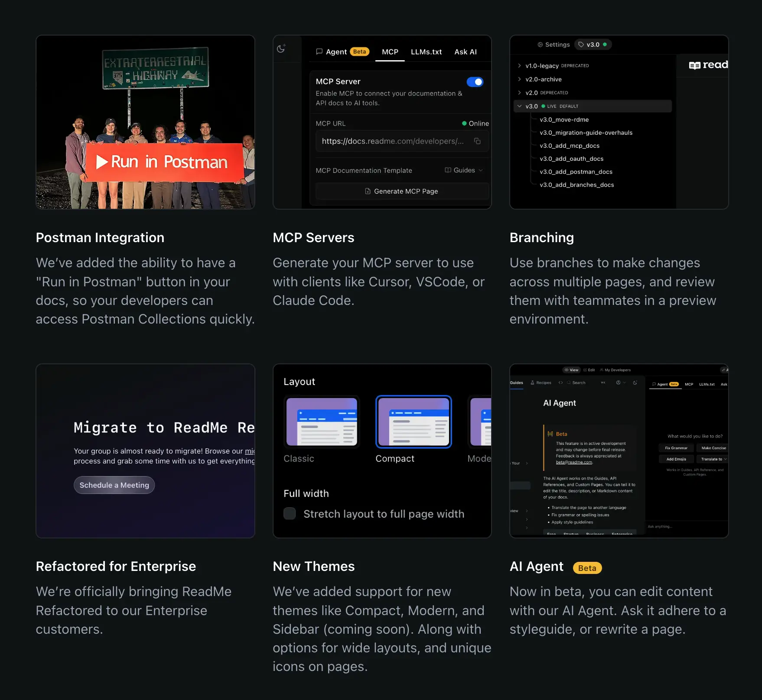The image size is (762, 700).
Task: Click the MCP URL text field
Action: 402,141
